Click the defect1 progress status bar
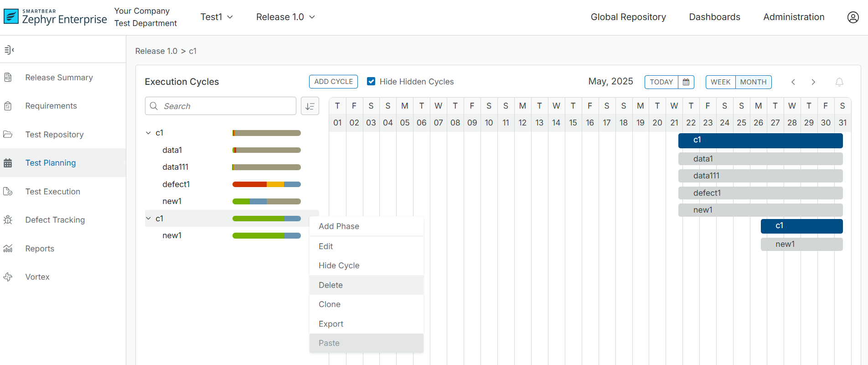 266,184
